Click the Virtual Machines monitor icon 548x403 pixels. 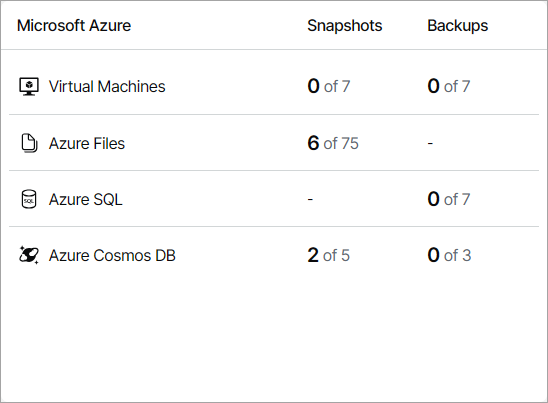pyautogui.click(x=29, y=86)
